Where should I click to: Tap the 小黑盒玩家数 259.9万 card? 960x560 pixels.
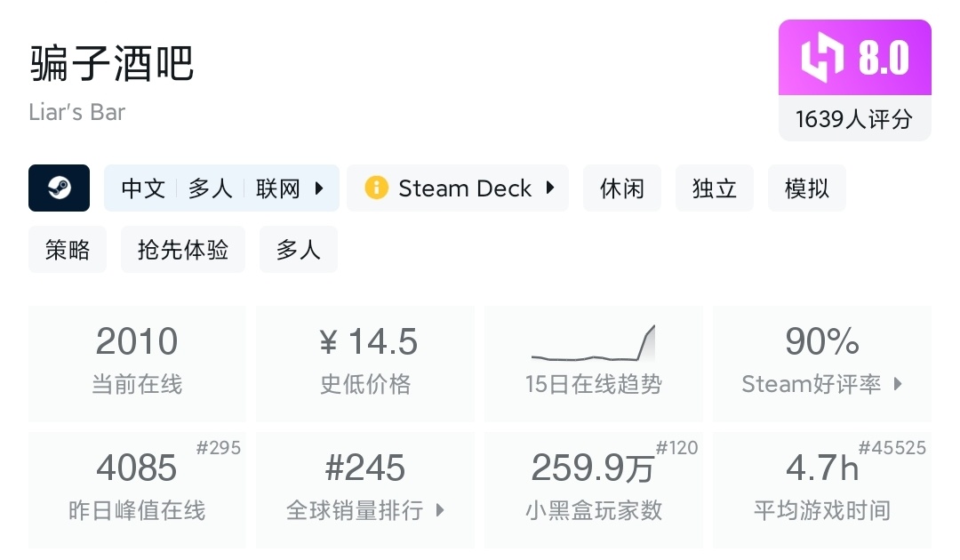[593, 489]
